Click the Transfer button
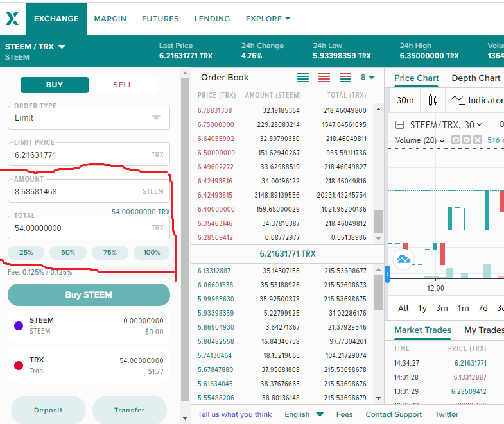The height and width of the screenshot is (424, 504). tap(130, 410)
